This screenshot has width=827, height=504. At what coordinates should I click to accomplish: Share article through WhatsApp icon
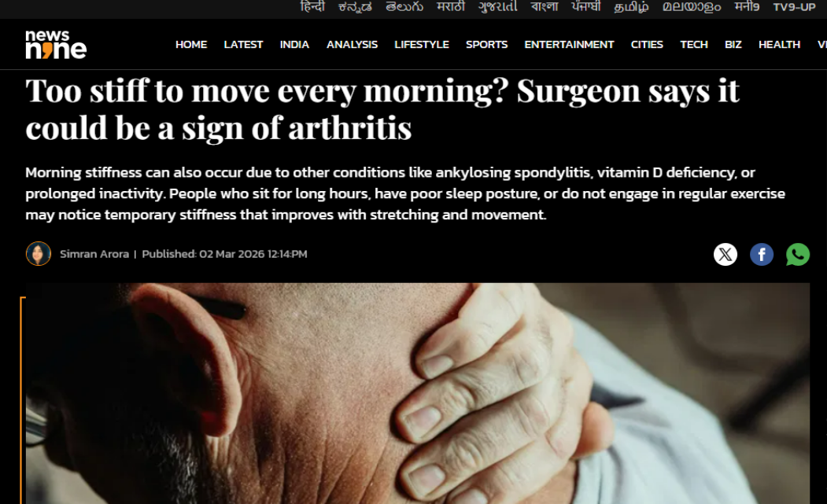pos(797,255)
